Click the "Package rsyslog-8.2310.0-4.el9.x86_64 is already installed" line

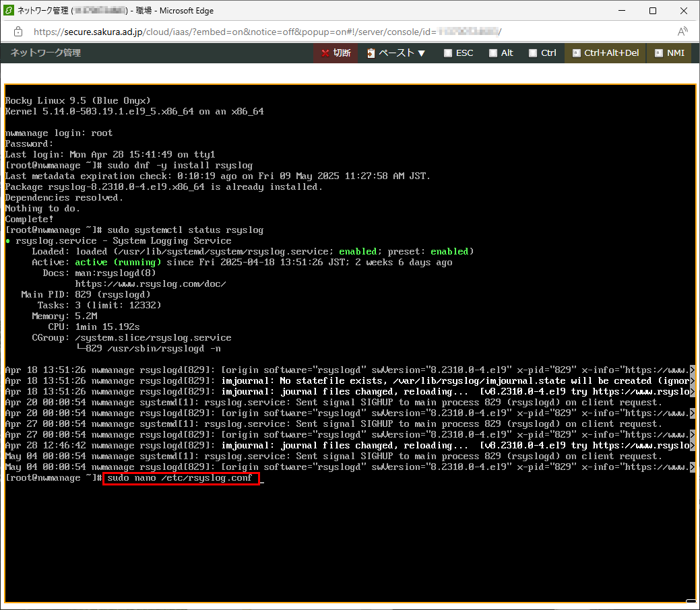(x=164, y=187)
